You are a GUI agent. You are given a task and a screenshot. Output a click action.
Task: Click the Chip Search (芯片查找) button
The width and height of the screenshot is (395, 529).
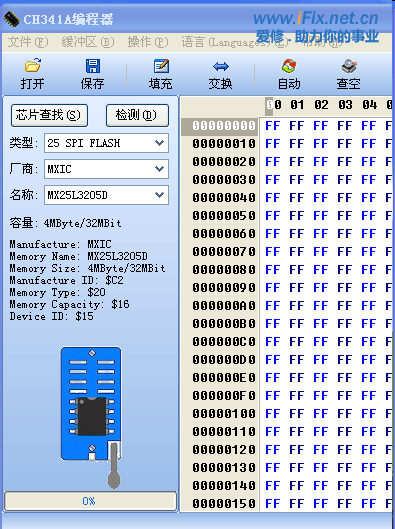49,115
